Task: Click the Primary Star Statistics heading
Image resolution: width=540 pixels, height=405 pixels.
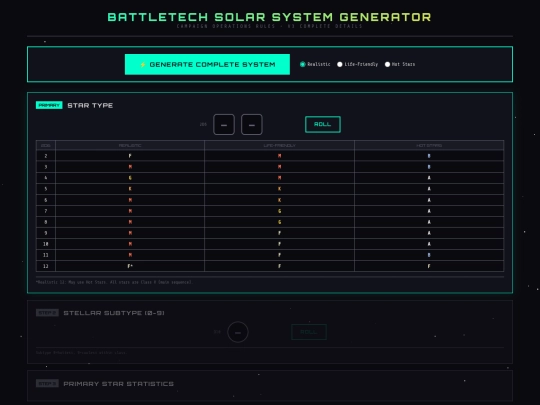Action: pos(118,384)
